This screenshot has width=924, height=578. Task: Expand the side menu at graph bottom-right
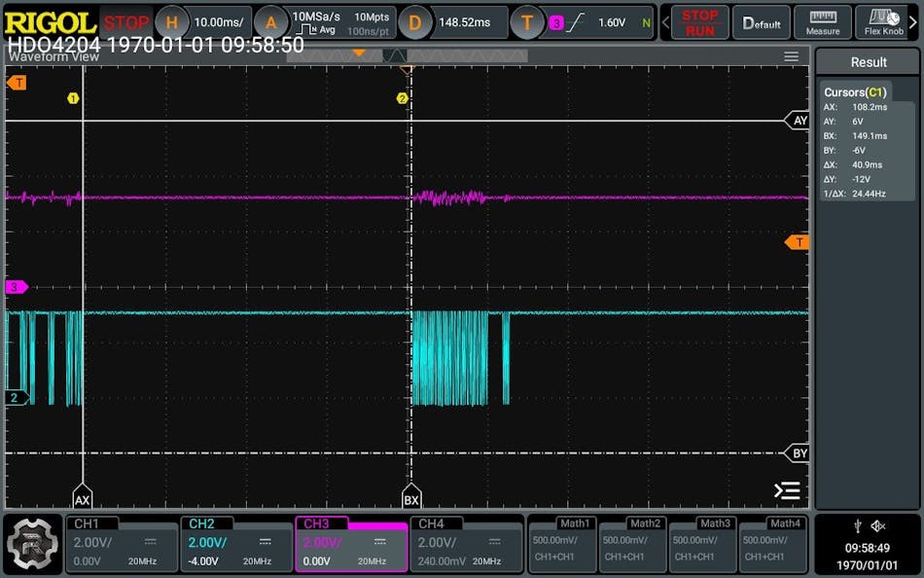[x=786, y=491]
